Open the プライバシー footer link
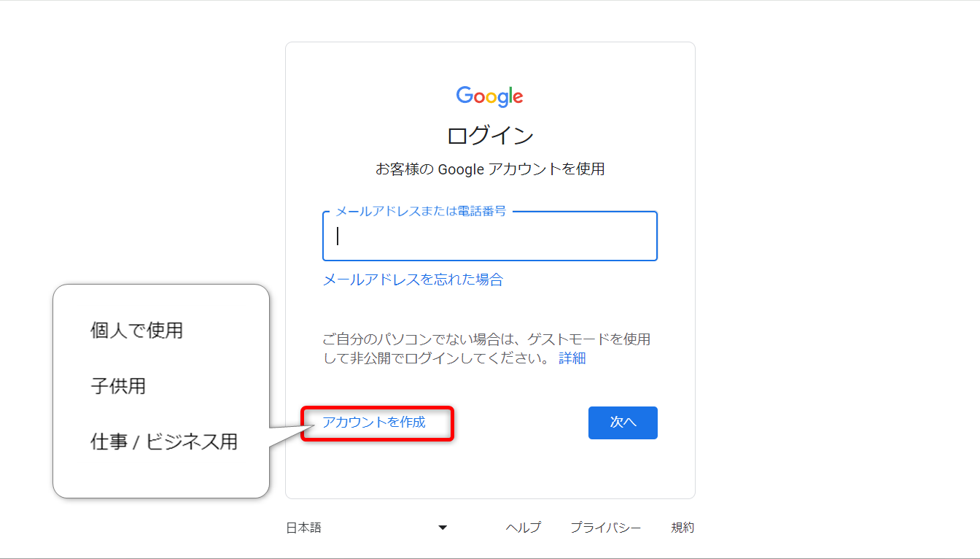Screen dimensions: 980x559 tap(605, 528)
